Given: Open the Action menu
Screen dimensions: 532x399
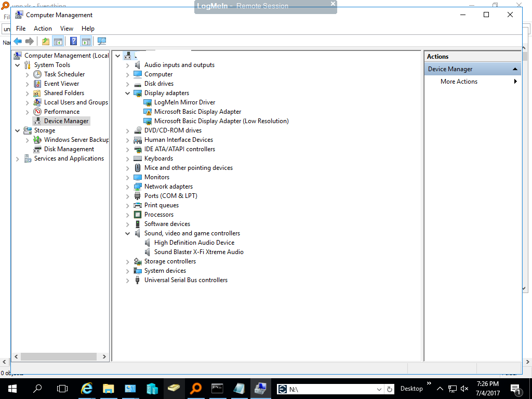Looking at the screenshot, I should 43,28.
